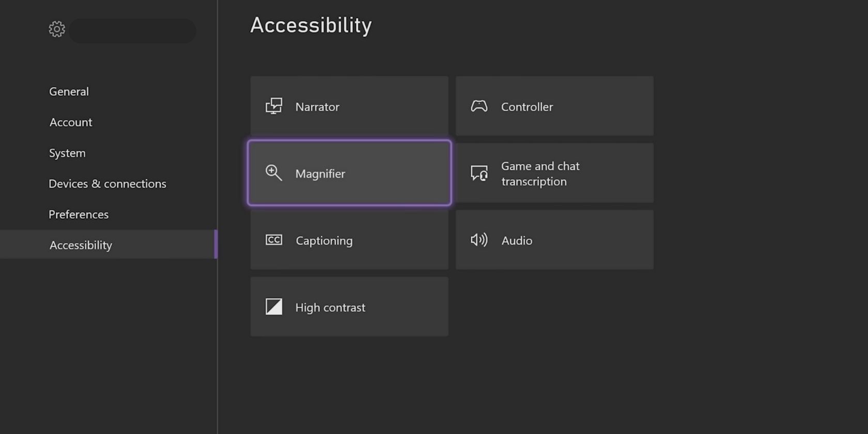
Task: Open Preferences from the sidebar
Action: tap(79, 214)
